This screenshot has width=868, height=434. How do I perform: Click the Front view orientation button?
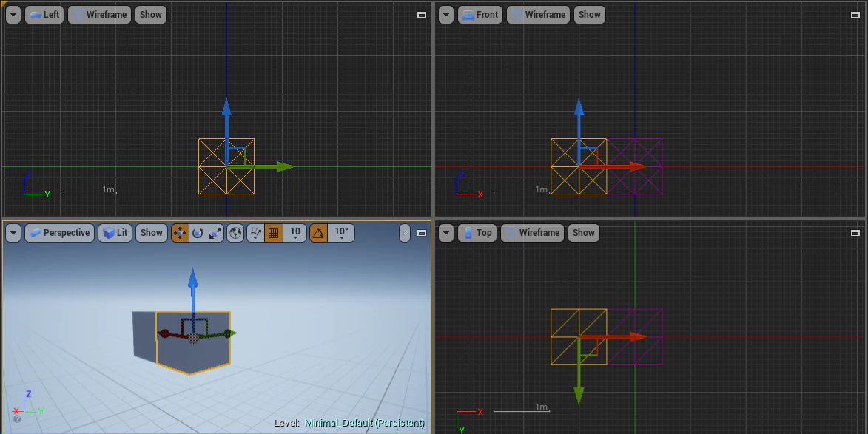(480, 15)
